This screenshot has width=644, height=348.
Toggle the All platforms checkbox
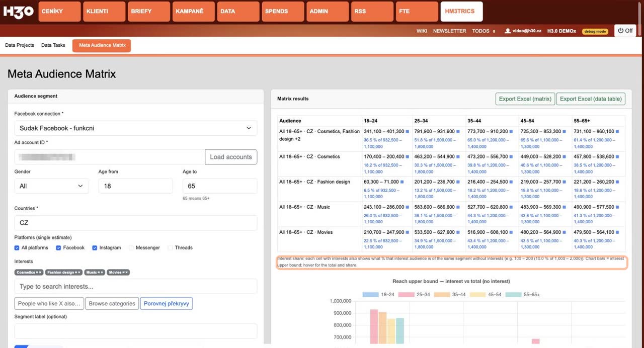(x=17, y=248)
